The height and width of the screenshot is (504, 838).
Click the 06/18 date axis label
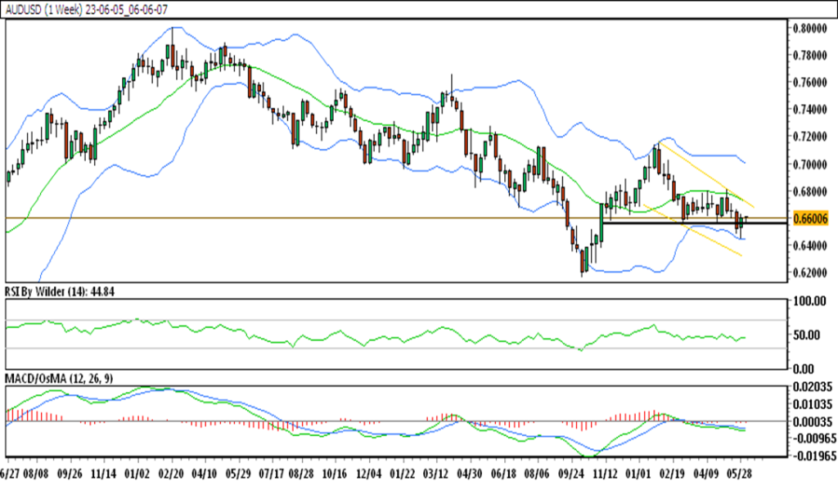(503, 475)
